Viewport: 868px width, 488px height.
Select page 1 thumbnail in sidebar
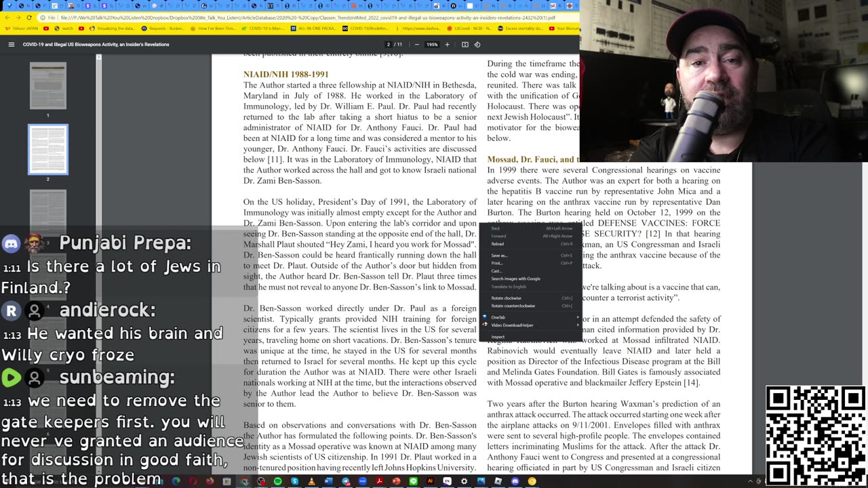click(48, 85)
